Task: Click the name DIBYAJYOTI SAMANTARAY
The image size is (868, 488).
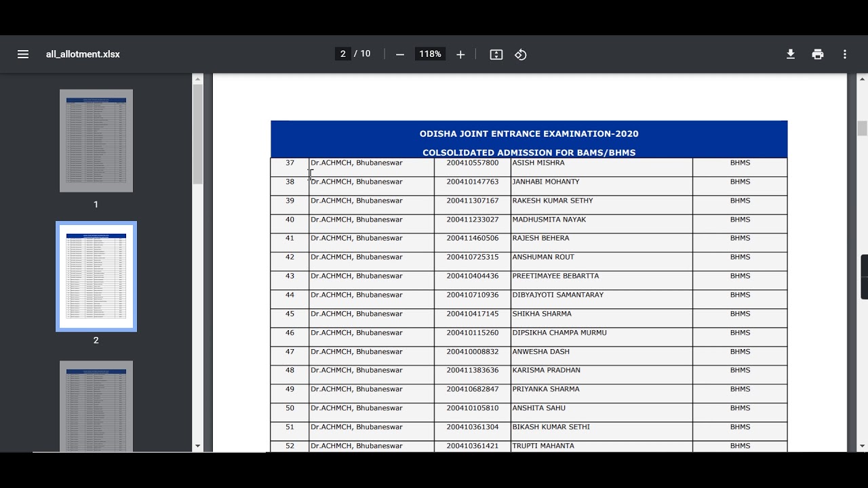Action: click(557, 295)
